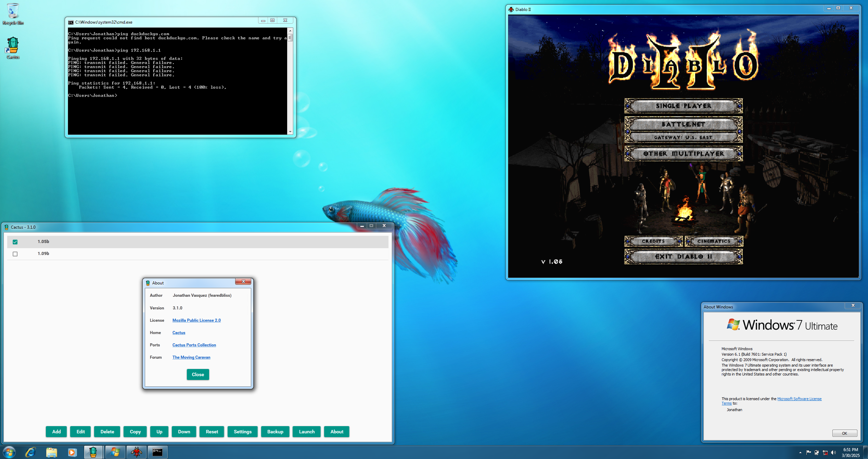
Task: Open the Recycle Bin desktop icon
Action: [x=13, y=14]
